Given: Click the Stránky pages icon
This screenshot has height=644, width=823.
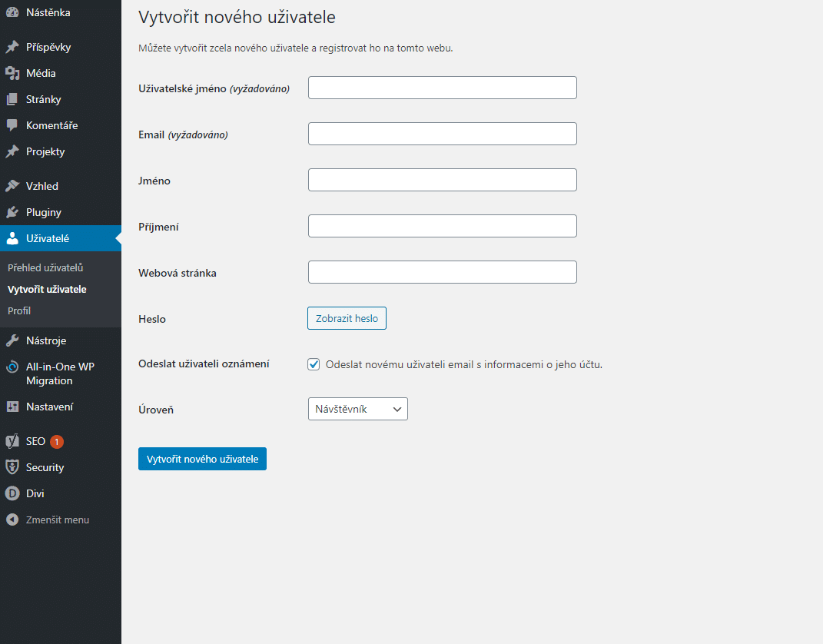Looking at the screenshot, I should 12,100.
